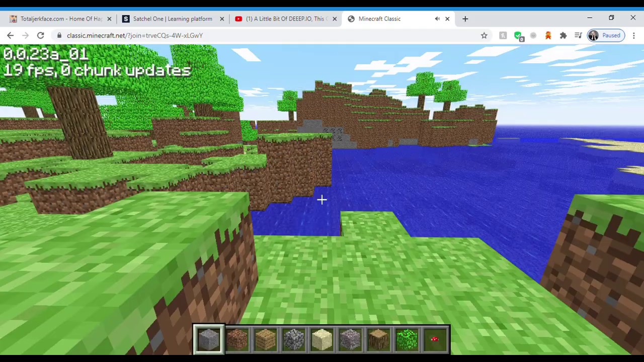Open the Extensions puzzle piece menu
The image size is (644, 362).
[x=563, y=35]
